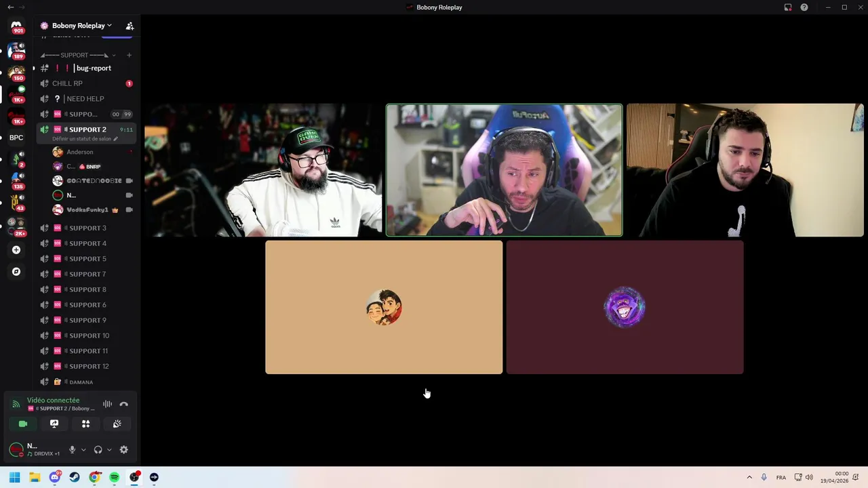Viewport: 868px width, 488px height.
Task: Join SUPPORT 11 voice channel
Action: [x=86, y=351]
